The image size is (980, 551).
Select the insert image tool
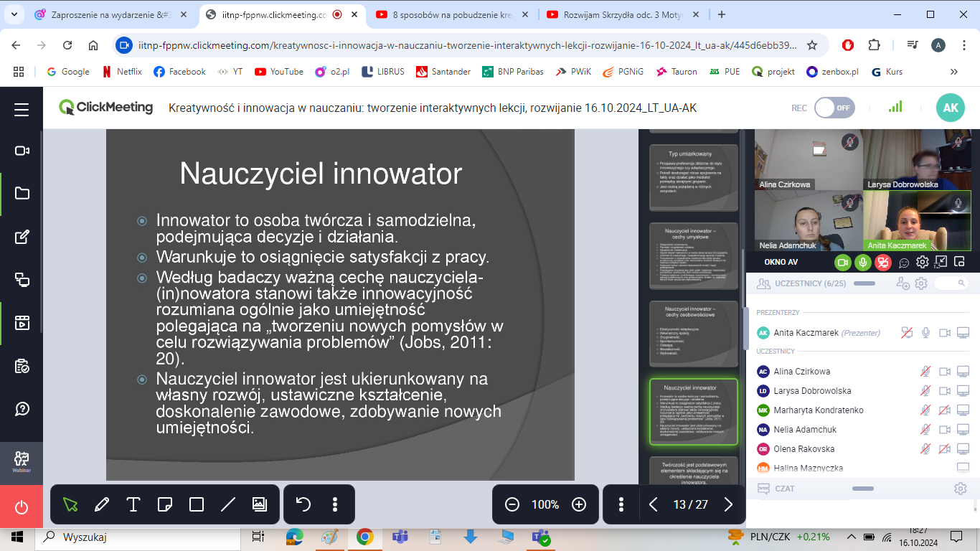(x=260, y=504)
